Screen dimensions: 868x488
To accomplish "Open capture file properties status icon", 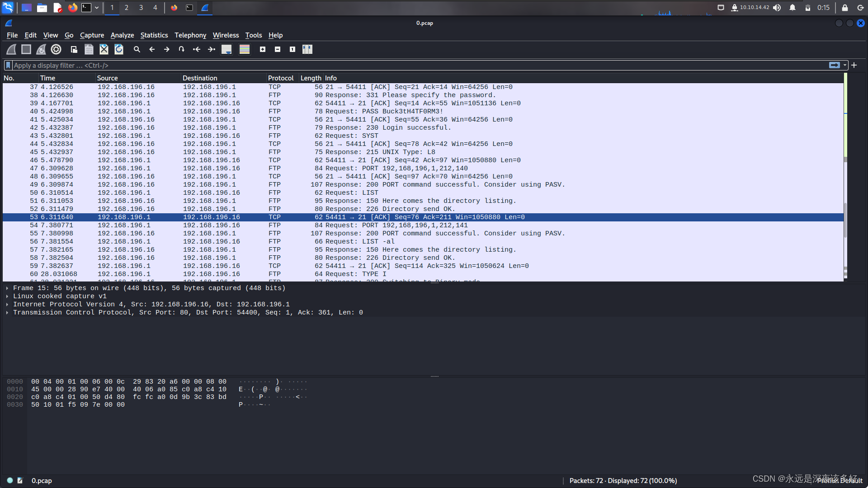I will click(20, 481).
